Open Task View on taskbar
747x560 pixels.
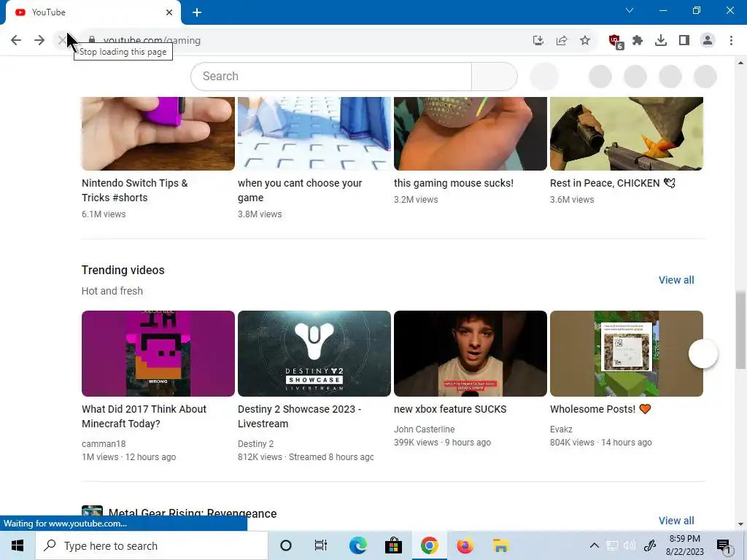click(321, 545)
